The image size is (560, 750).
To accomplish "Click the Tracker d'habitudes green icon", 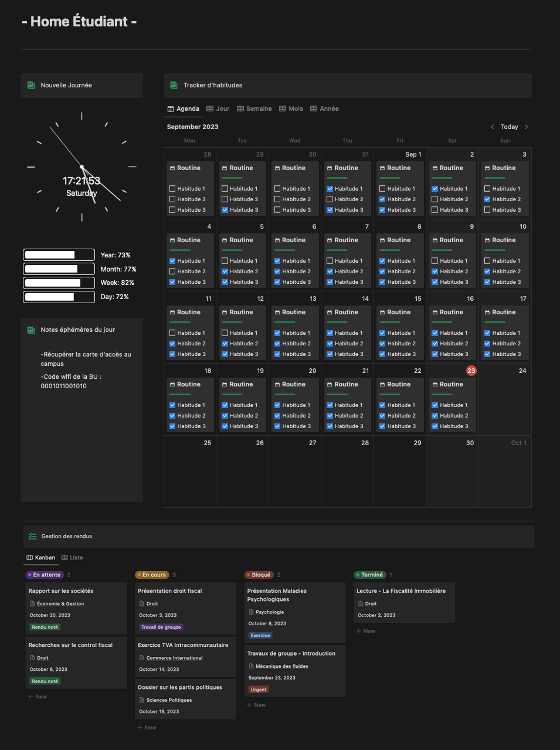I will click(174, 86).
